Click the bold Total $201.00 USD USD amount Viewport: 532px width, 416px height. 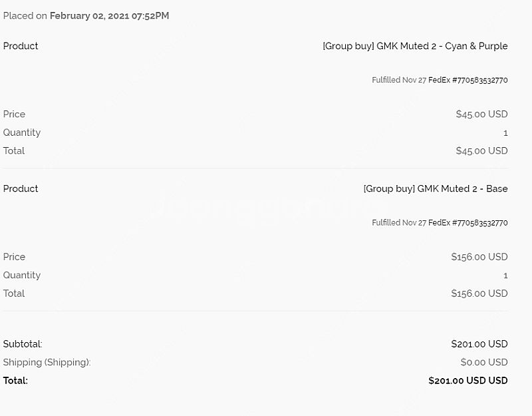[x=468, y=380]
